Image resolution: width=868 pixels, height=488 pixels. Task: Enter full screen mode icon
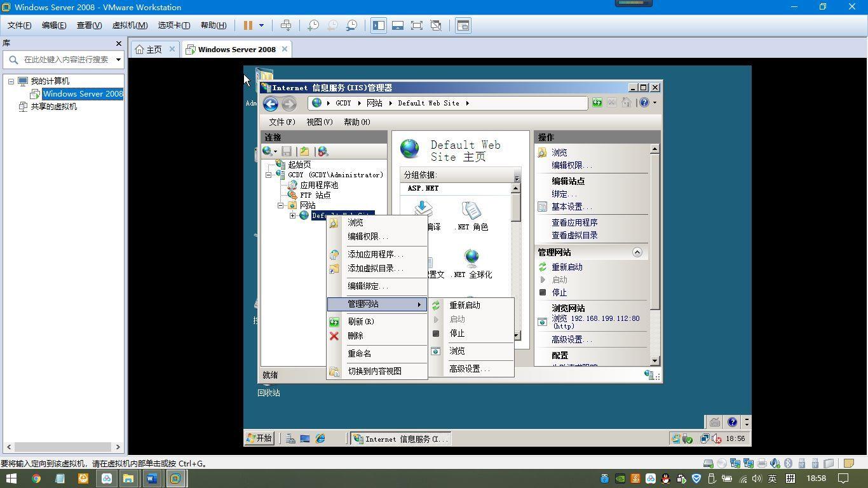point(417,25)
